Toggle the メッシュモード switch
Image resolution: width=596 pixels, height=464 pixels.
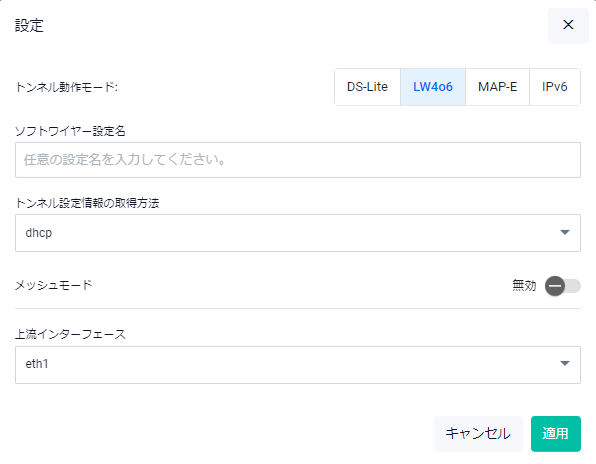click(563, 286)
